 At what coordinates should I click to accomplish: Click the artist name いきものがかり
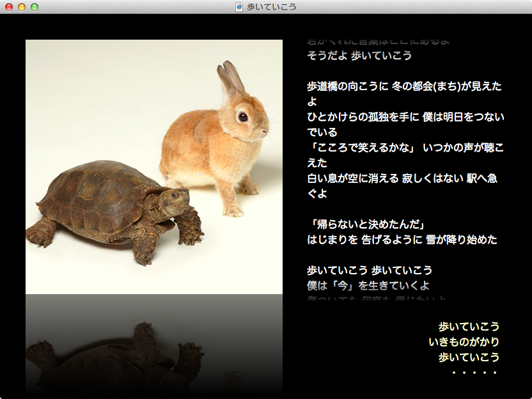pyautogui.click(x=464, y=342)
